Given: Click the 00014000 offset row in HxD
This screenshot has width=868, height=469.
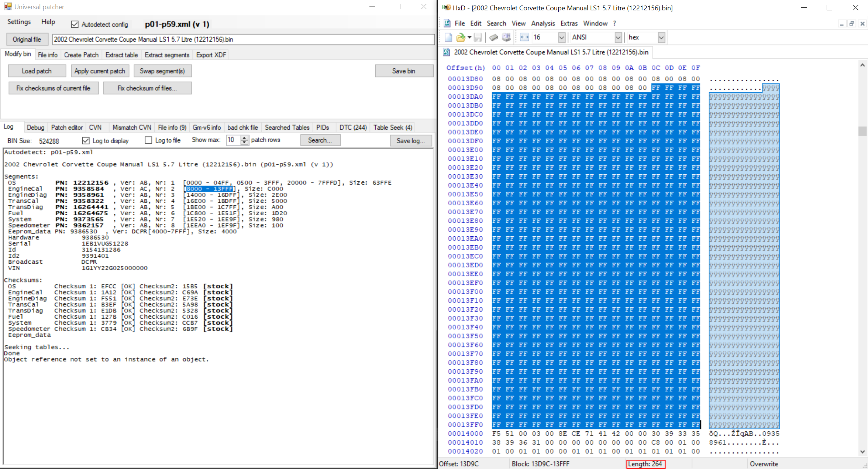Looking at the screenshot, I should tap(465, 433).
